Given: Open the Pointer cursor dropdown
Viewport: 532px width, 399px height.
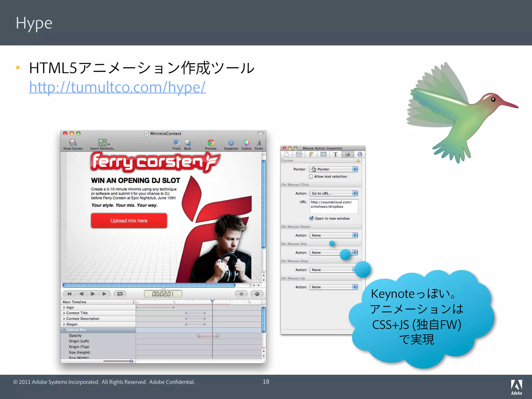Looking at the screenshot, I should pyautogui.click(x=334, y=169).
